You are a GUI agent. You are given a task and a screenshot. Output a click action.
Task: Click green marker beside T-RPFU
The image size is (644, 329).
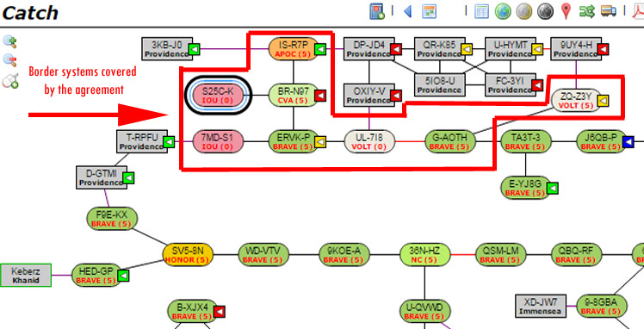click(169, 142)
